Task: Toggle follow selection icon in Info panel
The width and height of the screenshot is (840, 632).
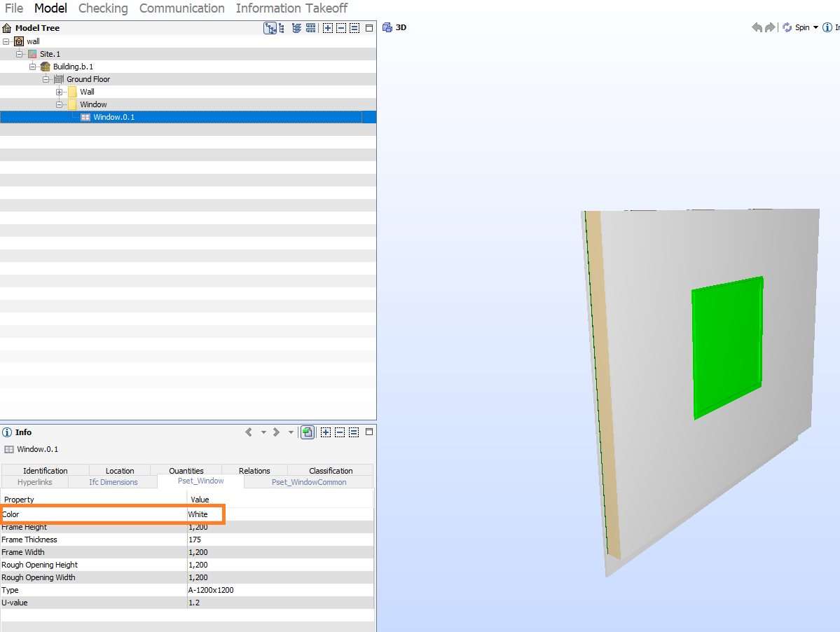Action: click(x=308, y=432)
